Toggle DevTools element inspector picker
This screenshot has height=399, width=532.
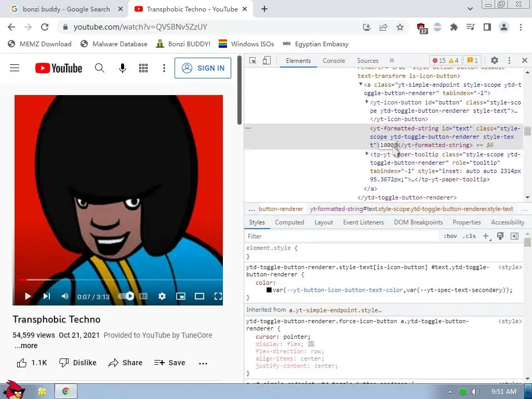(253, 60)
